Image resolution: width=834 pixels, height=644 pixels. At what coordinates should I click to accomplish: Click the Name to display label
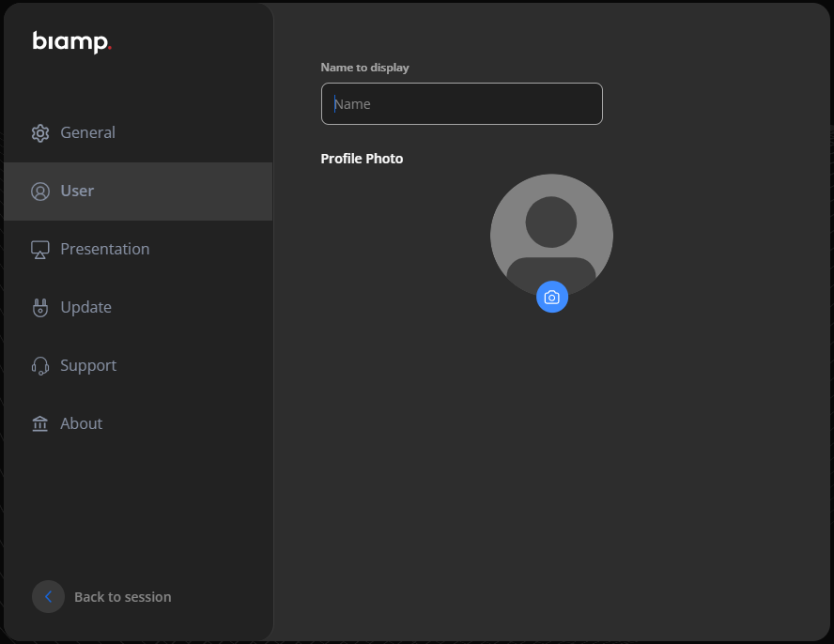click(364, 68)
